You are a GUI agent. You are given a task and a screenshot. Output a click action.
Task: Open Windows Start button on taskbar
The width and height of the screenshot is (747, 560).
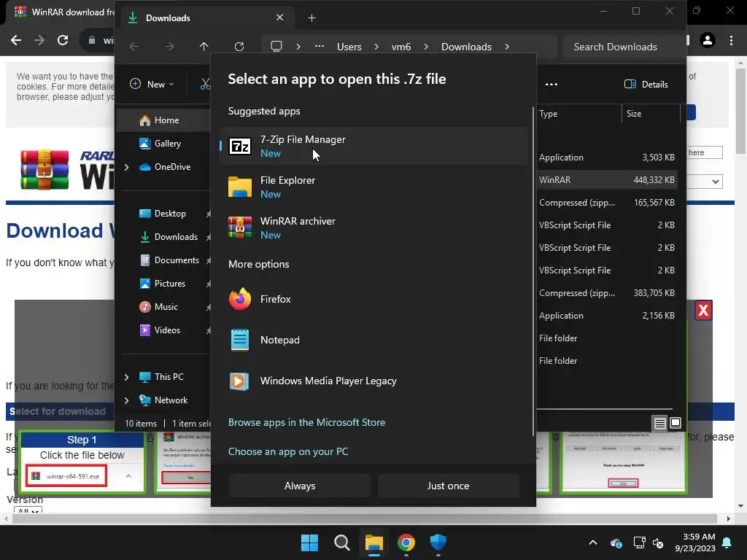[x=309, y=542]
